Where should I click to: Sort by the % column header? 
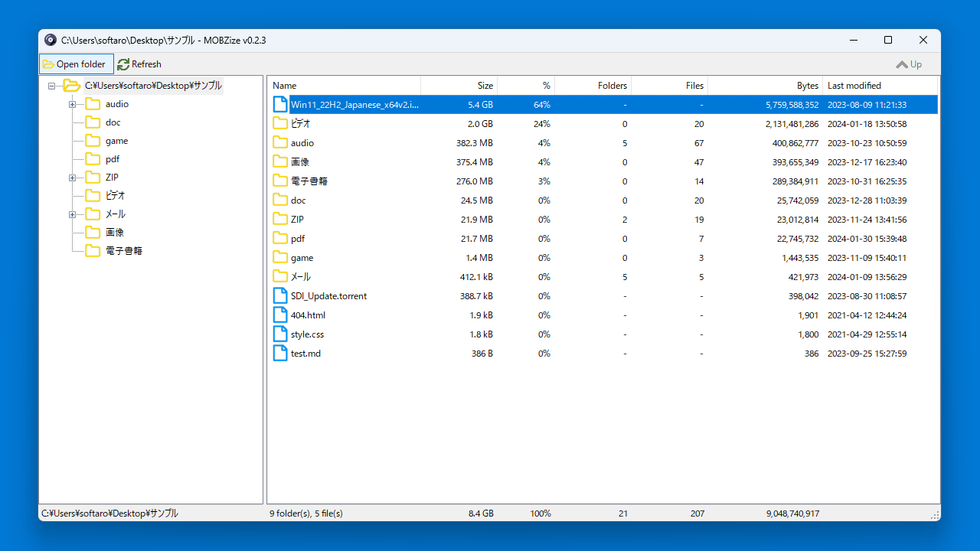[526, 86]
